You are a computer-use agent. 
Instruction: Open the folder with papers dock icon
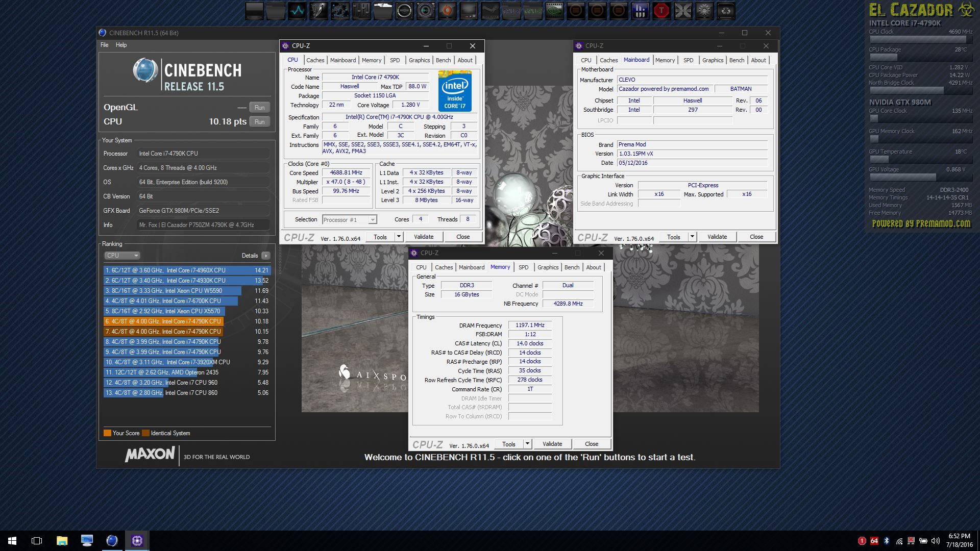tap(383, 10)
